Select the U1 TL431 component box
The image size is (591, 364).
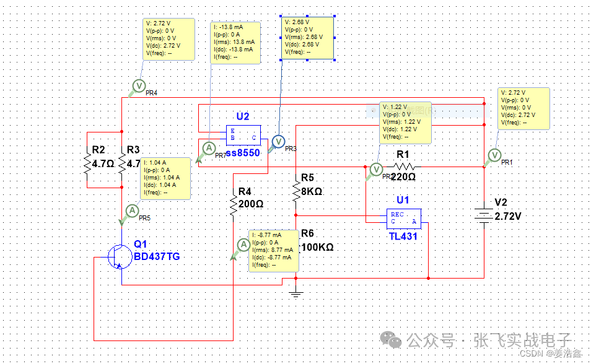(404, 219)
